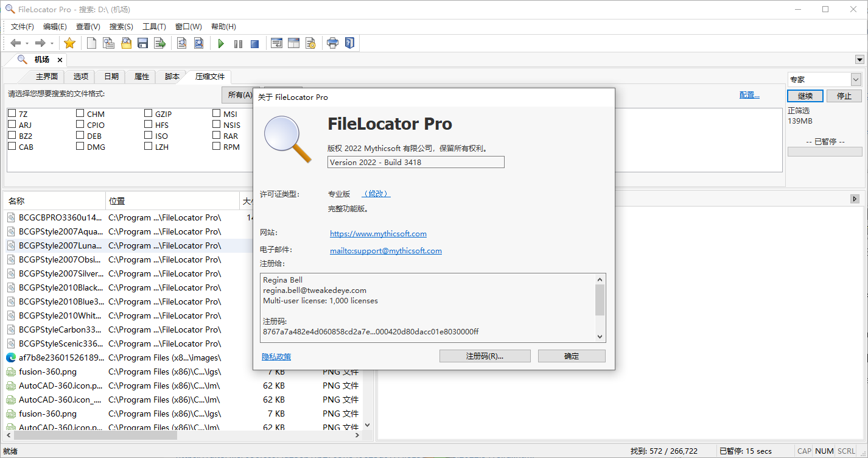This screenshot has height=458, width=868.
Task: Open configuration via document gear icon
Action: 311,43
